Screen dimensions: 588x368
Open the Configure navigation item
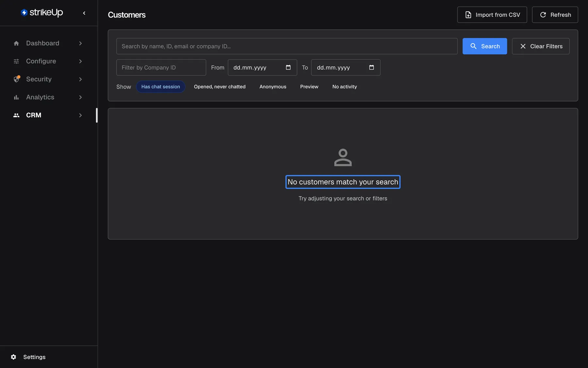[48, 61]
